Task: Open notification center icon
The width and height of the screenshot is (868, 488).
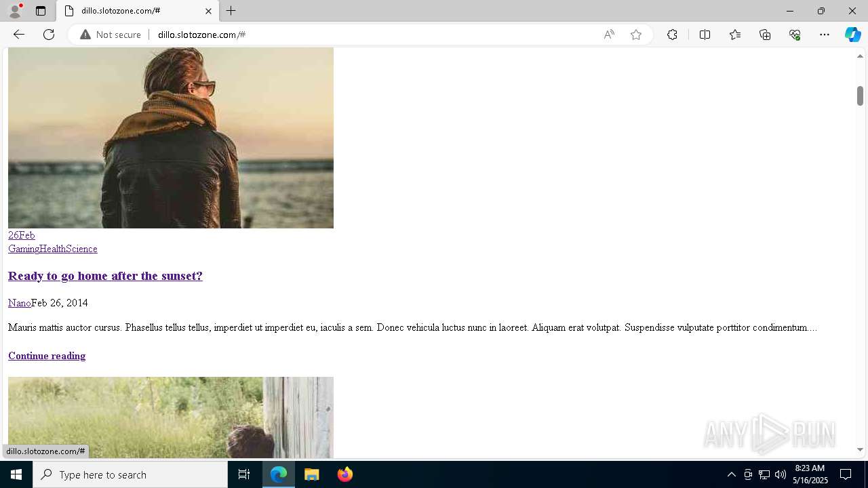Action: point(846,474)
